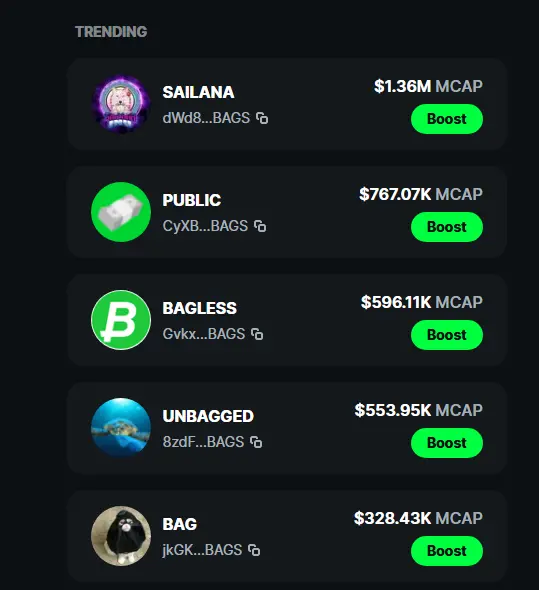Copy the BAG address jkGK...BAGS

[254, 550]
